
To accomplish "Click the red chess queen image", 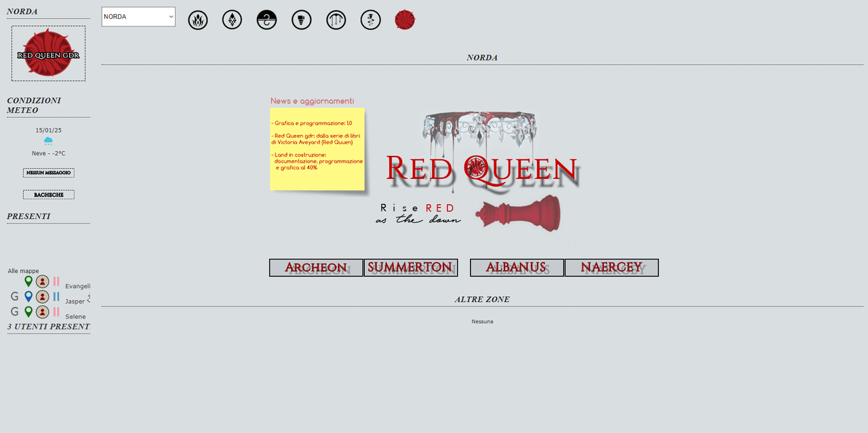I will pyautogui.click(x=518, y=213).
